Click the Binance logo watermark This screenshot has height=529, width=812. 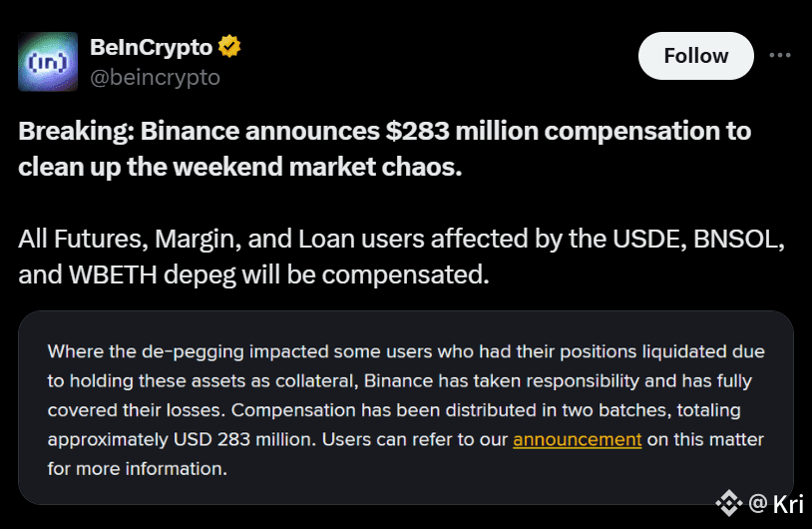[733, 505]
